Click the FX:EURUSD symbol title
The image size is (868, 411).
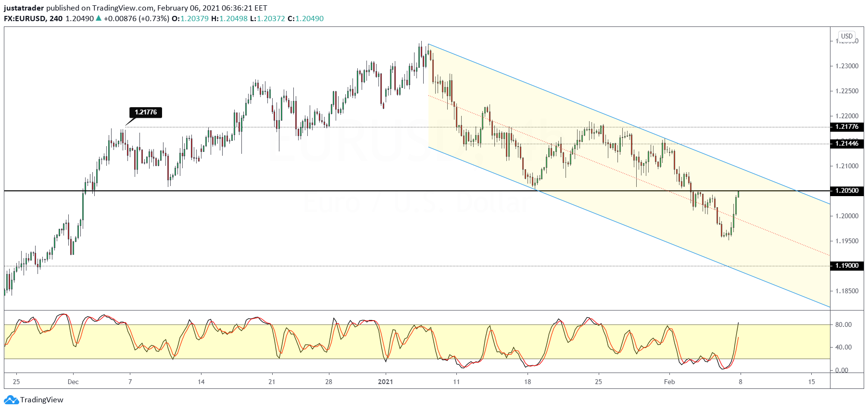click(25, 19)
